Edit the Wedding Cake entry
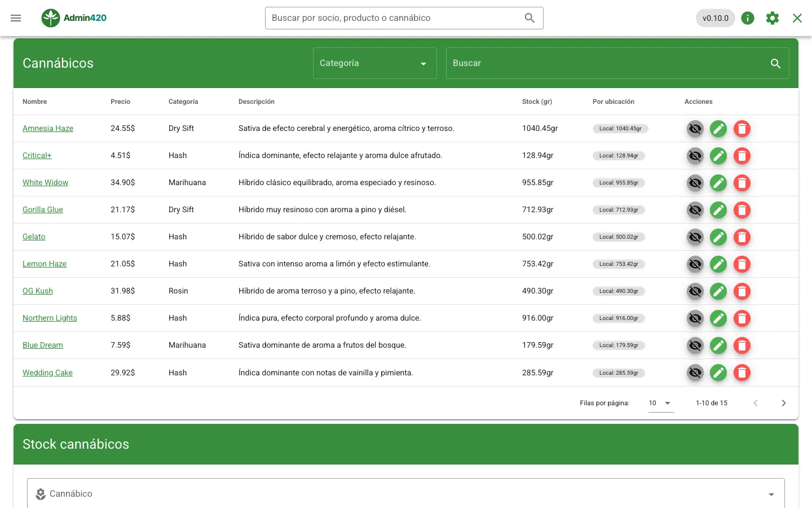The width and height of the screenshot is (812, 508). (x=718, y=373)
